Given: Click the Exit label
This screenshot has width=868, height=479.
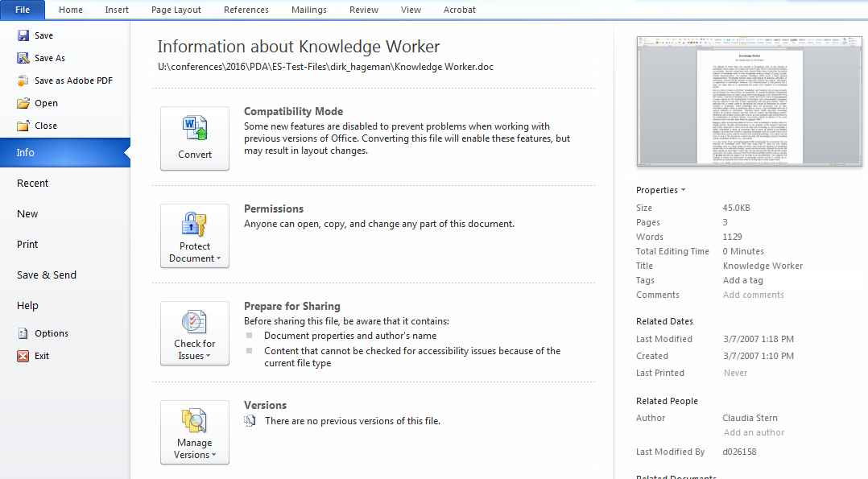Looking at the screenshot, I should [42, 356].
